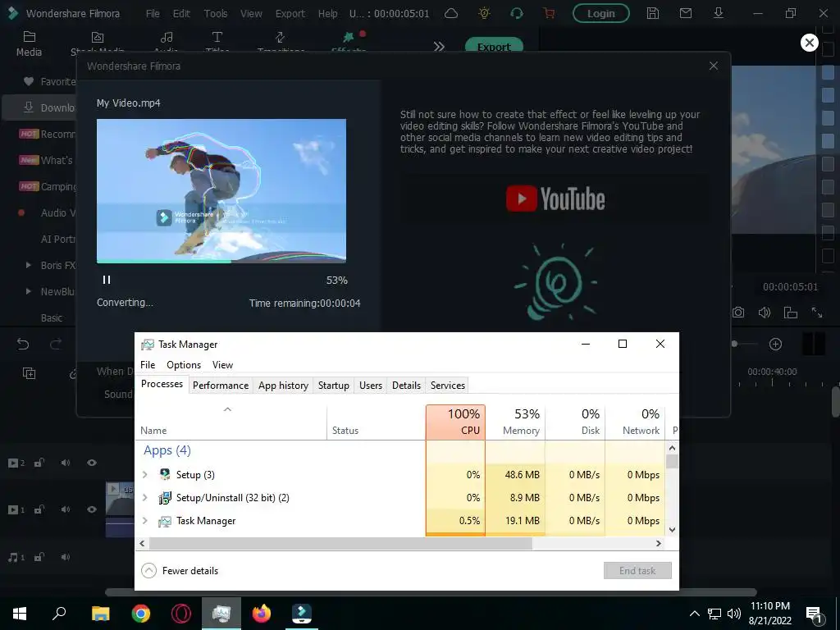Expand the Setup/Uninstall (32 bit) group

point(144,498)
